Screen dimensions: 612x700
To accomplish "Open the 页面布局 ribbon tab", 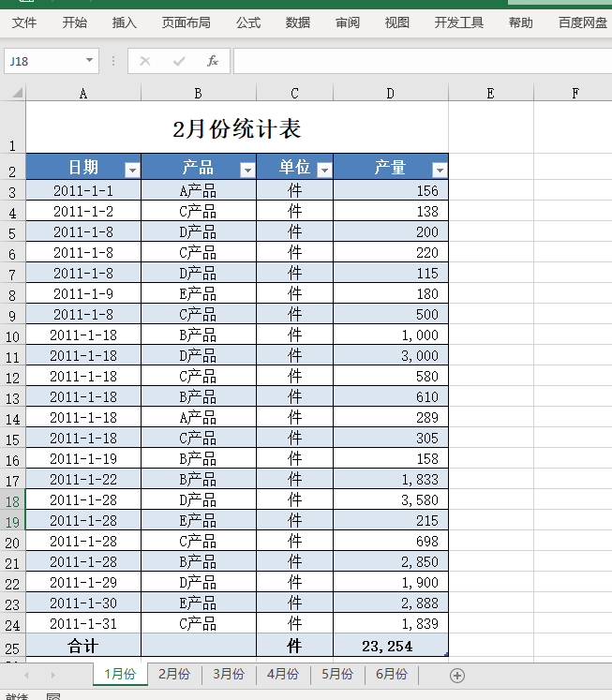I will (187, 22).
